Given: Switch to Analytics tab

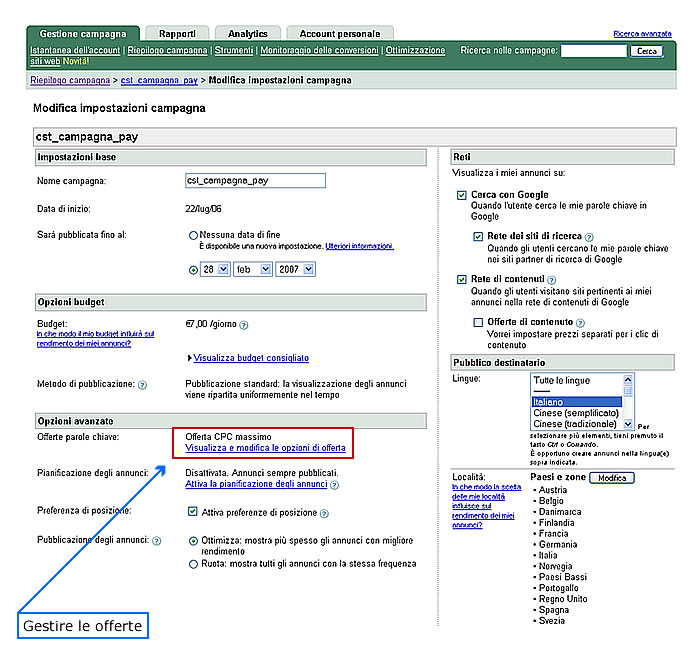Looking at the screenshot, I should coord(248,34).
